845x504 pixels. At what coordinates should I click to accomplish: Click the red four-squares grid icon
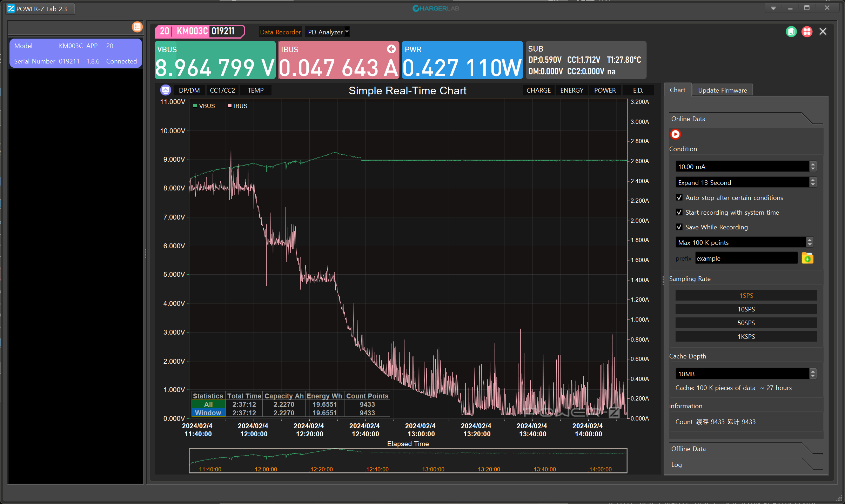tap(807, 32)
